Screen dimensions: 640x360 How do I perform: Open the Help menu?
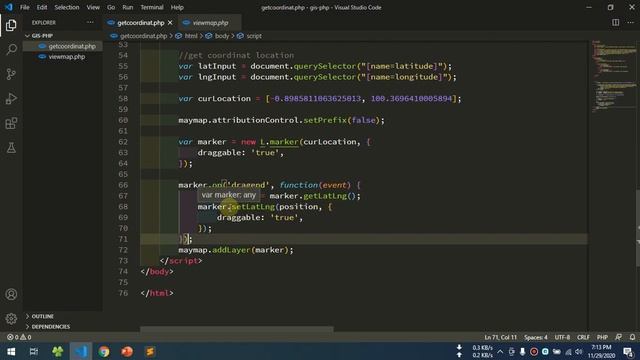(x=177, y=7)
